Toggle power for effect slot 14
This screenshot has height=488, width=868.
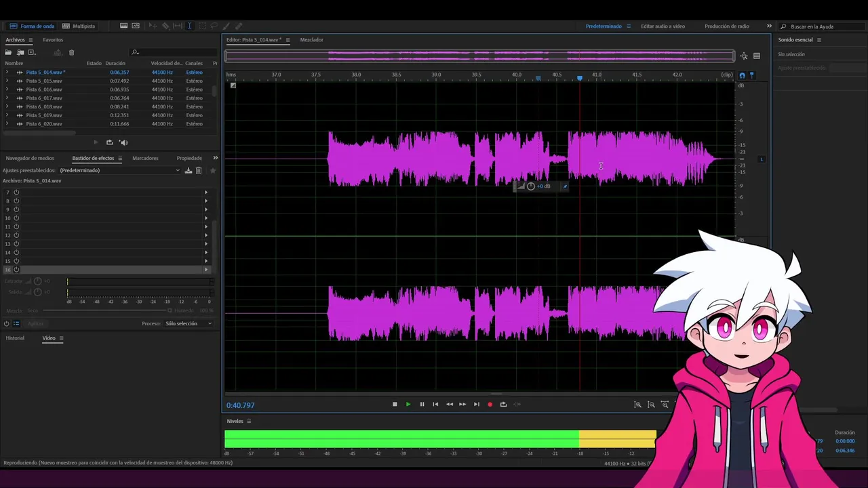coord(16,252)
